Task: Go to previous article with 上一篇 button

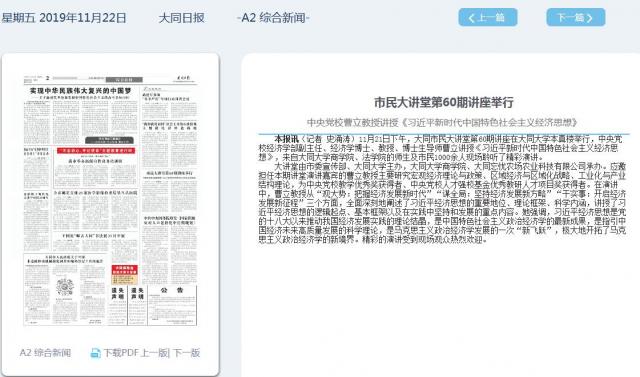Action: point(488,18)
